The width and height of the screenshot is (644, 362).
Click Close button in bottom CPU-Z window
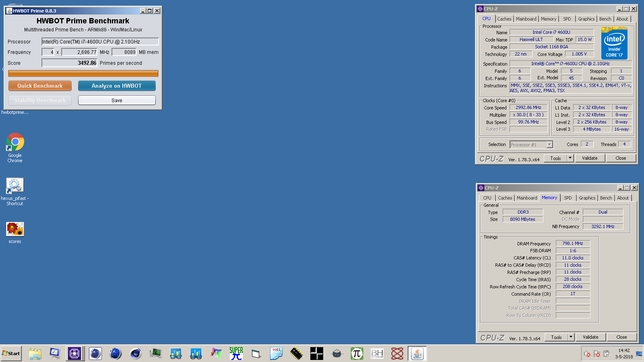point(621,337)
